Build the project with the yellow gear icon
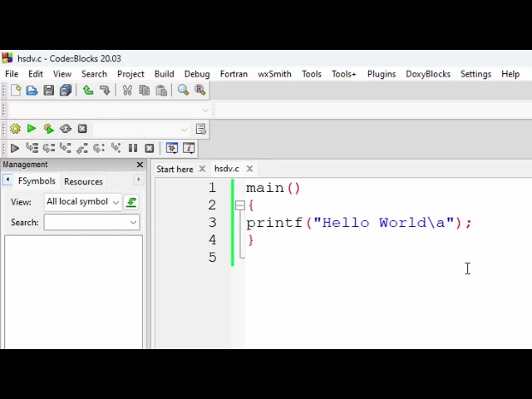532x399 pixels. pyautogui.click(x=15, y=129)
